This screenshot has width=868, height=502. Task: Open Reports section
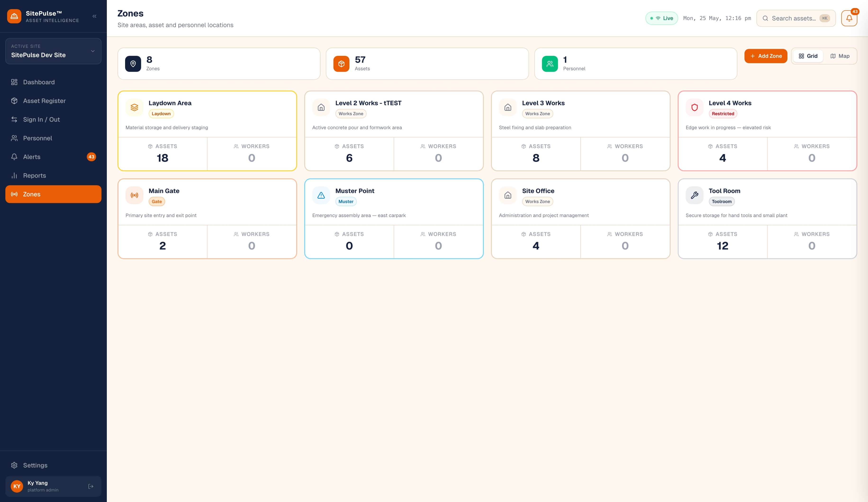[53, 175]
